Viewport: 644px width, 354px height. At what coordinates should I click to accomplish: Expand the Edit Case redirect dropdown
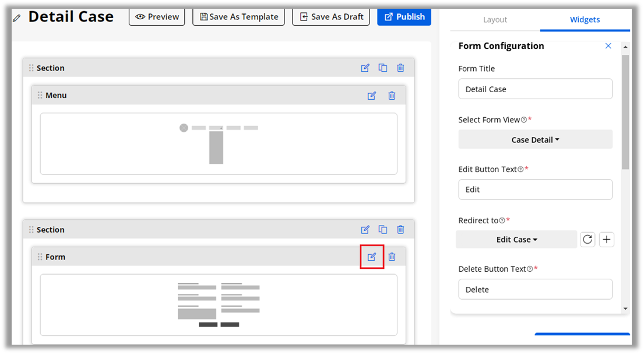pos(516,240)
